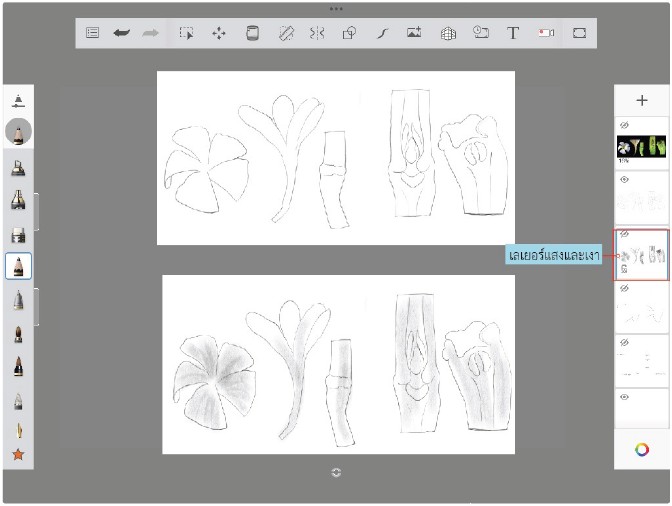Open the Draw Styles shapes tool
The height and width of the screenshot is (506, 672).
click(349, 33)
